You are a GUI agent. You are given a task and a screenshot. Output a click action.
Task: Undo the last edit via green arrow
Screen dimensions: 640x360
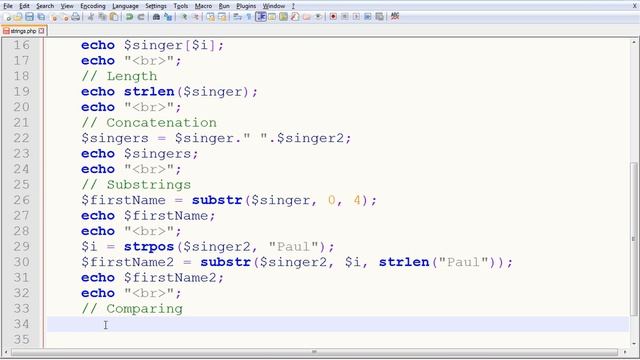129,17
